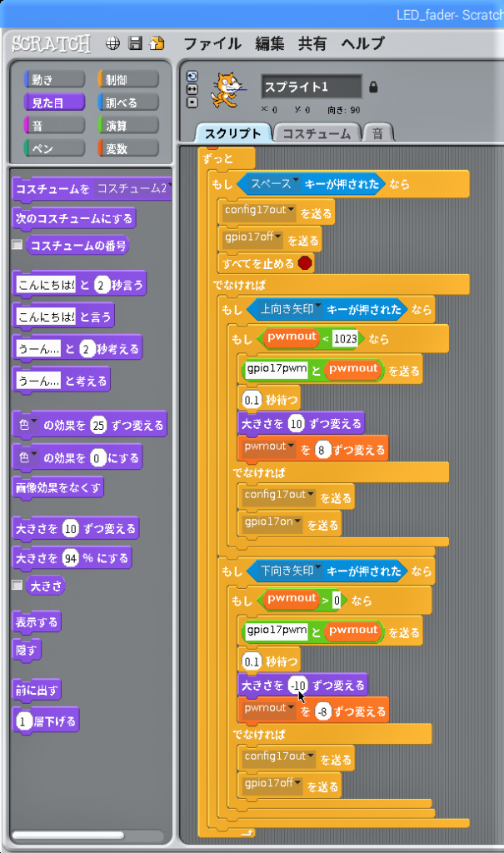Screen dimensions: 504x853
Task: Select the 'can rotate' rotation style button
Action: (x=192, y=77)
